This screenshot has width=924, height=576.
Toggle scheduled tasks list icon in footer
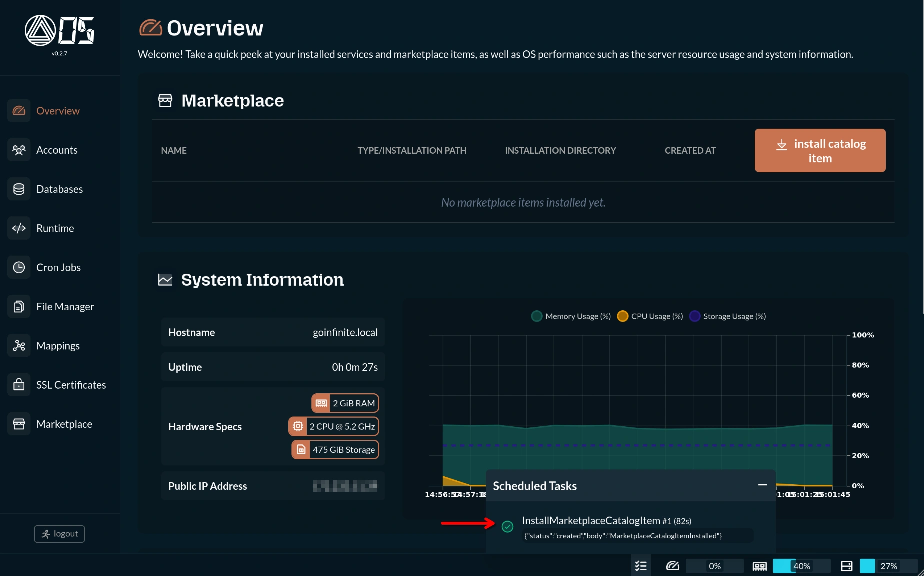[641, 566]
